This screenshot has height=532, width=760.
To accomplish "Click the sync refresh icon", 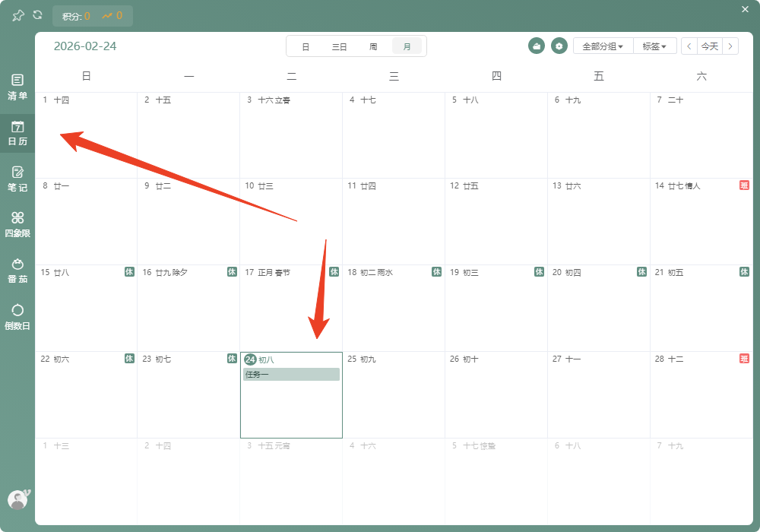I will pos(37,15).
